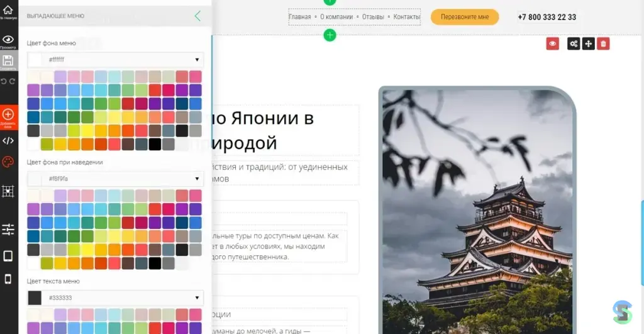Viewport: 644px width, 334px height.
Task: Toggle block visibility with the red eye button
Action: [552, 43]
